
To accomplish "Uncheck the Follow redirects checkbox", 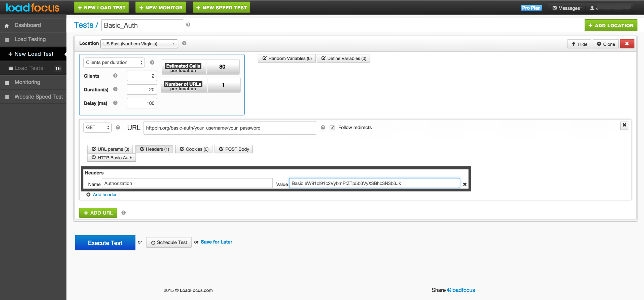I will 333,128.
